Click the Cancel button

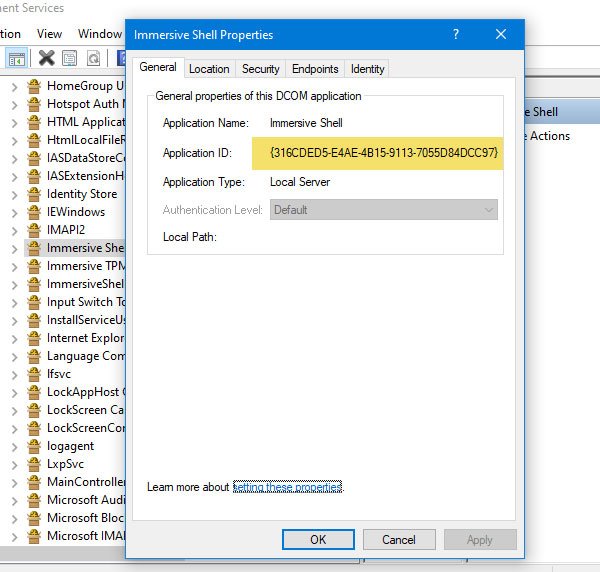click(x=399, y=539)
